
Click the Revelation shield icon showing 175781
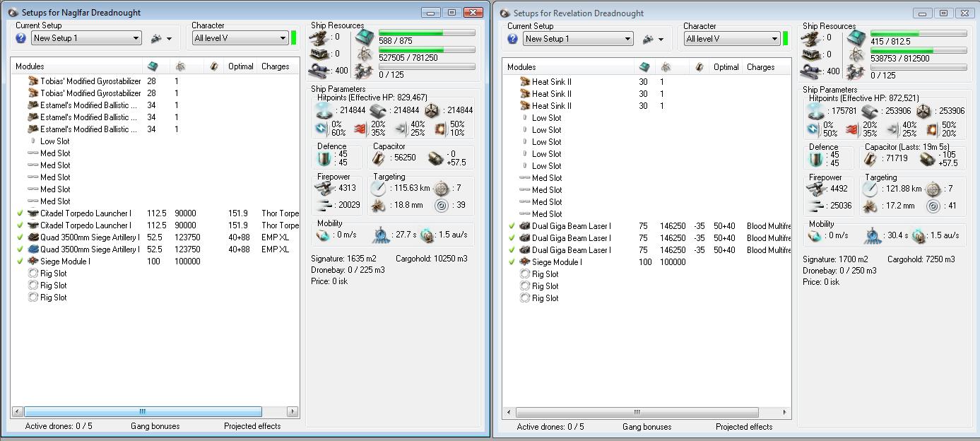[x=816, y=112]
